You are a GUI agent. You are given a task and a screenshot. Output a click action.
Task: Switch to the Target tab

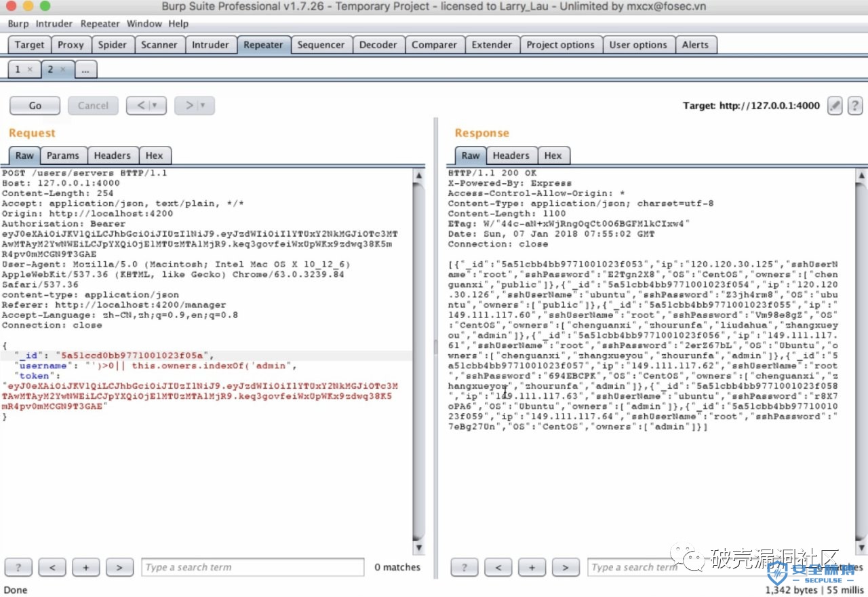click(x=29, y=45)
